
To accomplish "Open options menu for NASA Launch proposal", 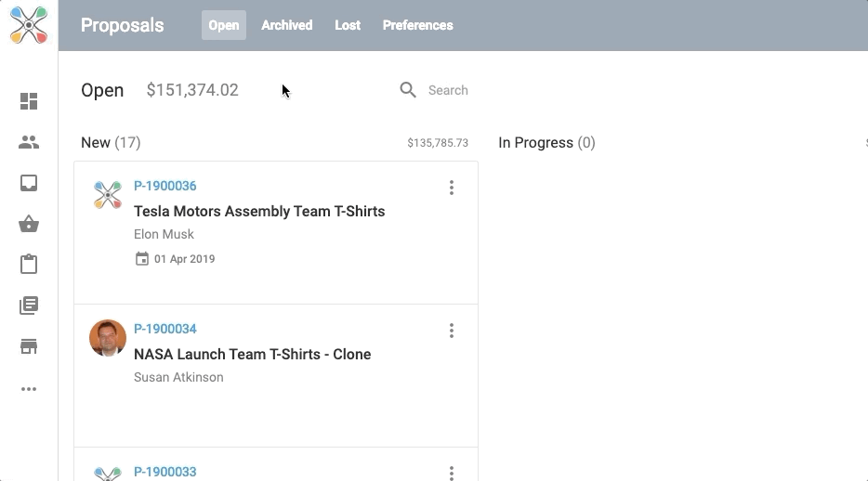I will 452,331.
